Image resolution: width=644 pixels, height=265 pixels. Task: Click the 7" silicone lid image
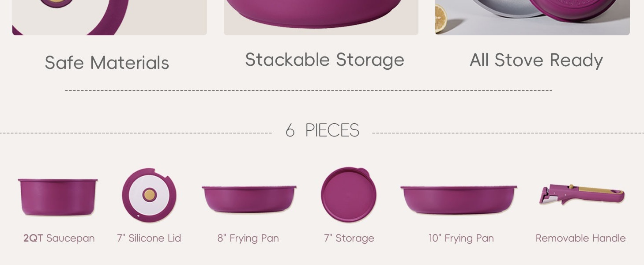pos(149,195)
